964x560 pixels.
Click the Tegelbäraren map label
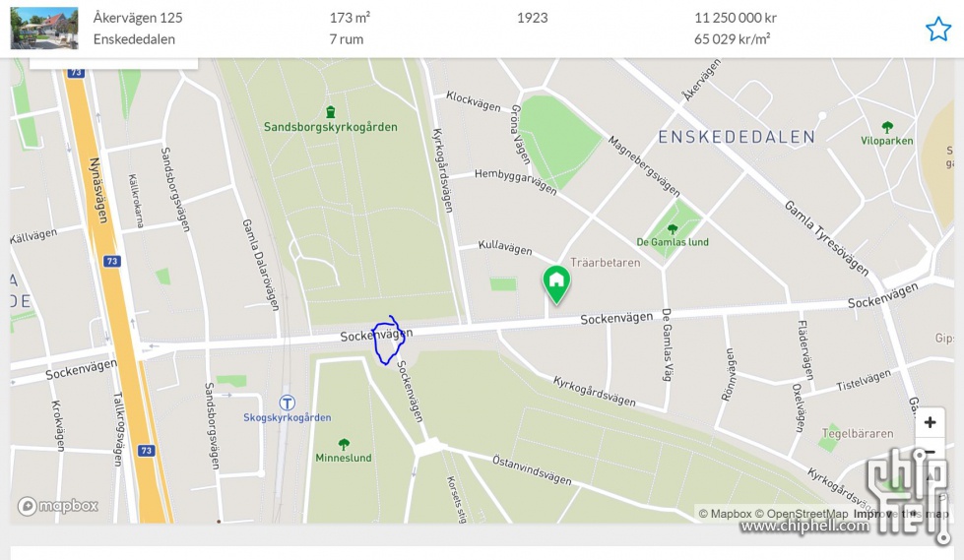coord(858,433)
